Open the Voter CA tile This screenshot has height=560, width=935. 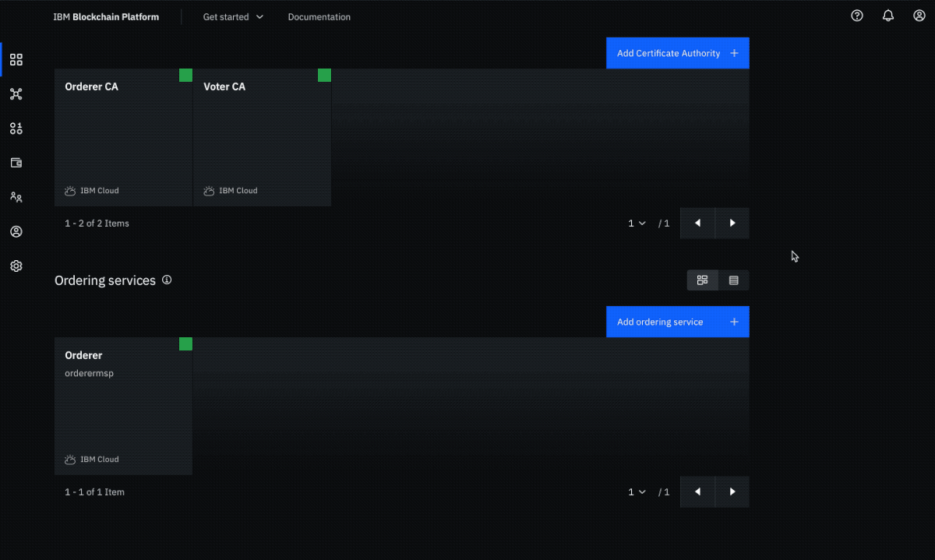[x=263, y=137]
